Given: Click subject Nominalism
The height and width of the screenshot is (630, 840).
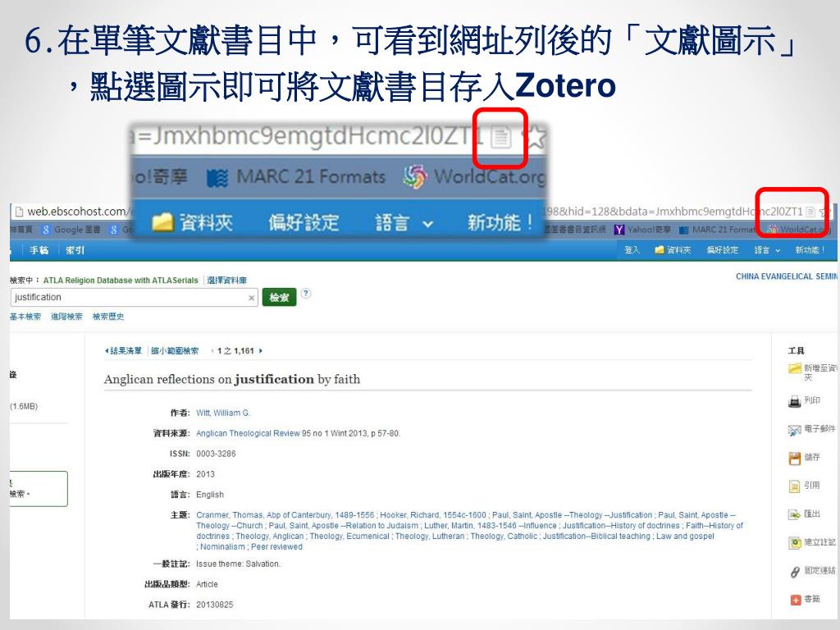Looking at the screenshot, I should pos(222,547).
